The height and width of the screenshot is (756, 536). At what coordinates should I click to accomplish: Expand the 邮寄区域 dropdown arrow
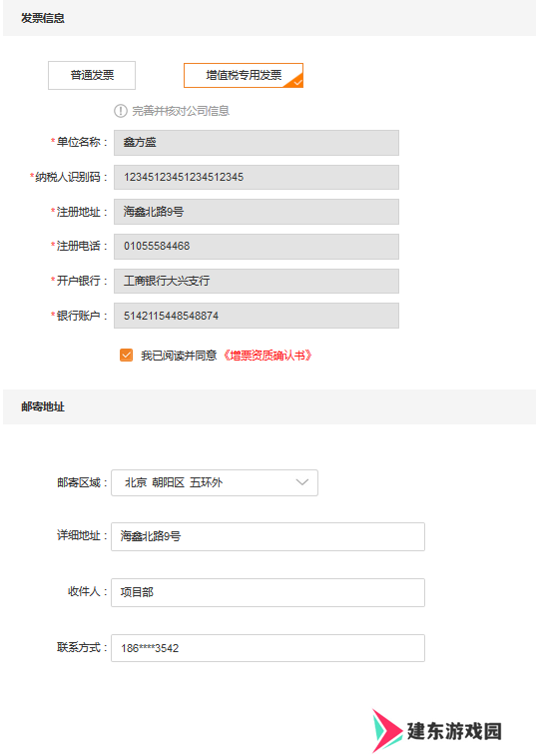302,482
